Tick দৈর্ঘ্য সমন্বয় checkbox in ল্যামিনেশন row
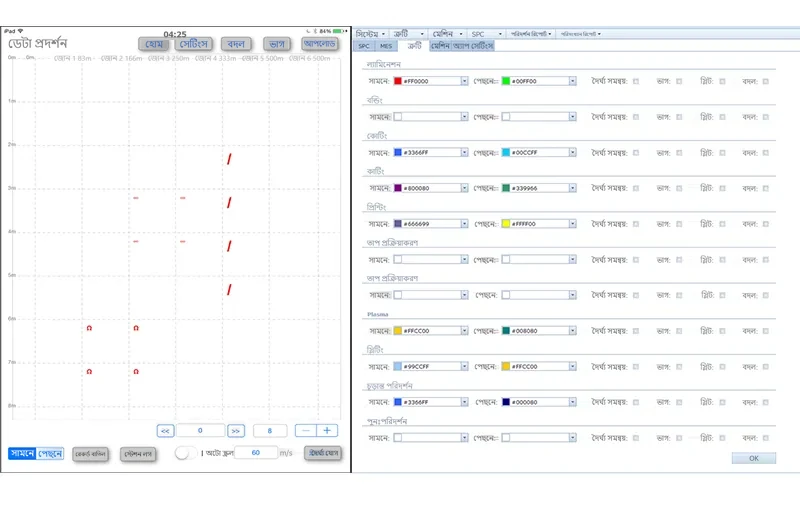 636,81
